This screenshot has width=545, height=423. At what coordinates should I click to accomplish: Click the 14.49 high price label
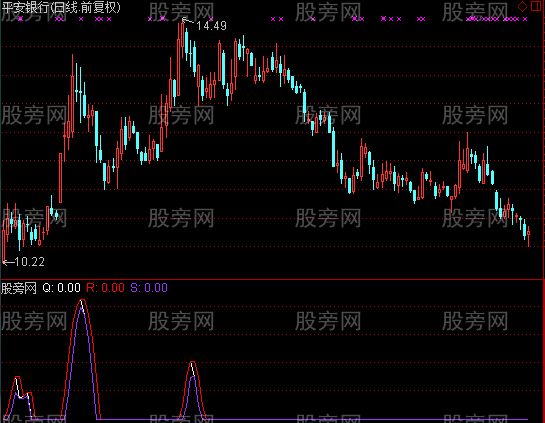coord(211,25)
